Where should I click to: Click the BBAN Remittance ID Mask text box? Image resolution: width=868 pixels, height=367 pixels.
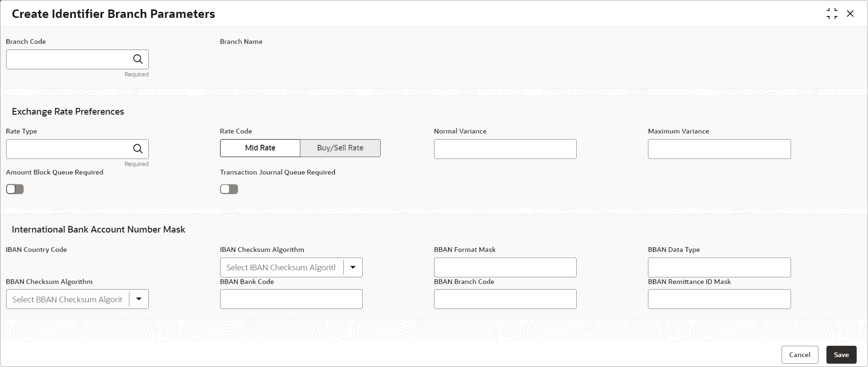[719, 299]
